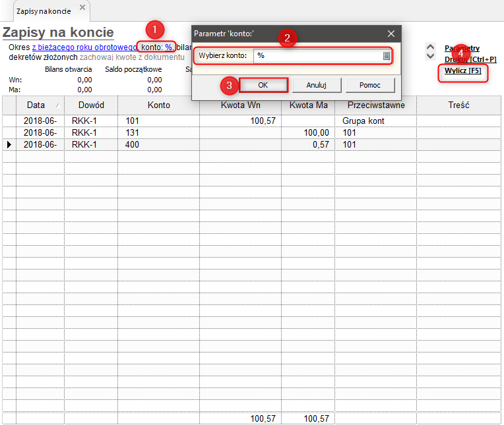Close the Parametr 'konto:' dialog
This screenshot has height=425, width=504.
point(391,34)
